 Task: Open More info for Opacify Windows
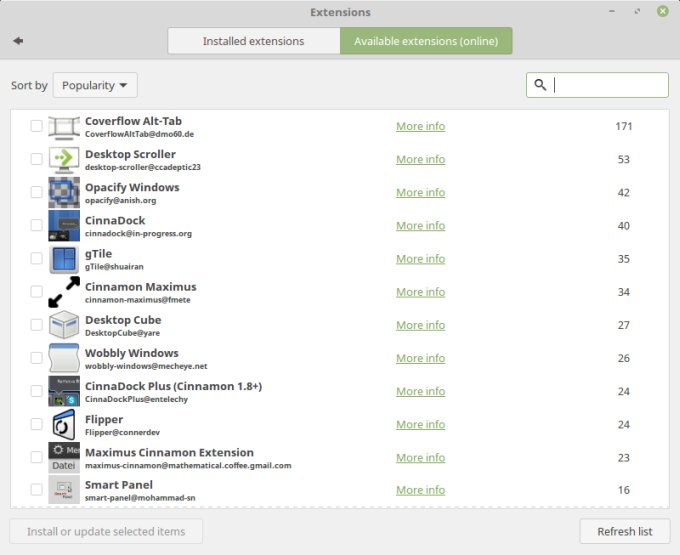point(421,192)
